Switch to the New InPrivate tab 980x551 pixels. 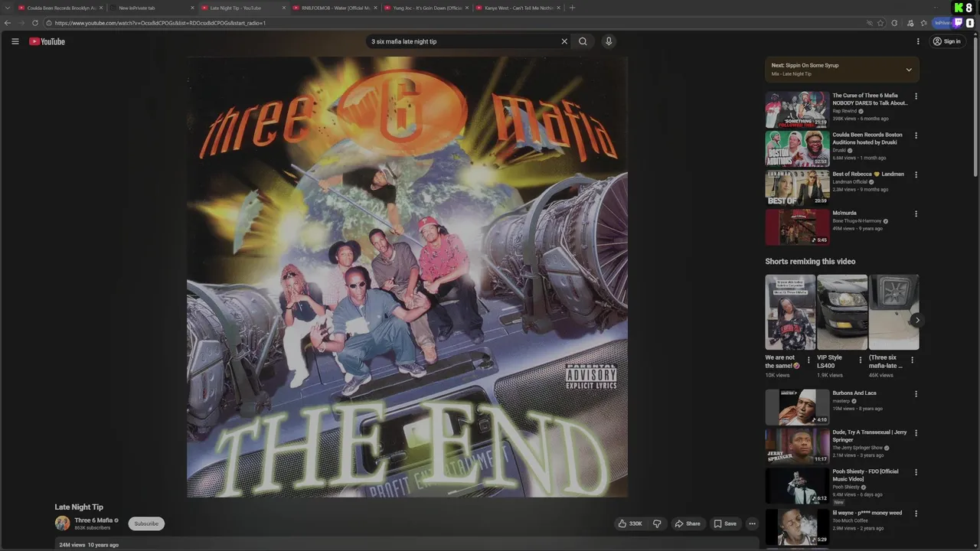point(152,8)
